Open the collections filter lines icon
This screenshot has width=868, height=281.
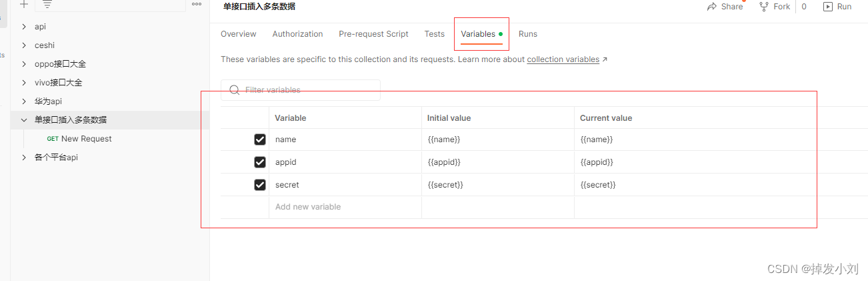(x=47, y=4)
